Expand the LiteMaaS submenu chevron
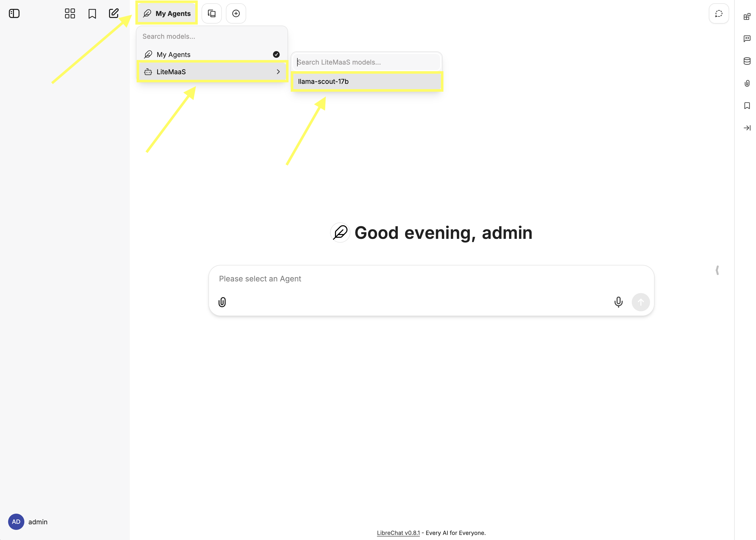 [278, 71]
